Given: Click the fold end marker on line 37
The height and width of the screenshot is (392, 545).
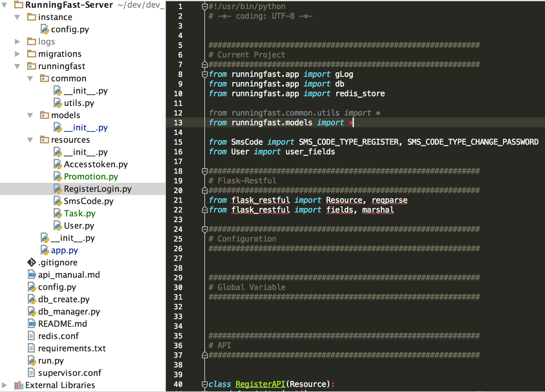Looking at the screenshot, I should coord(204,355).
